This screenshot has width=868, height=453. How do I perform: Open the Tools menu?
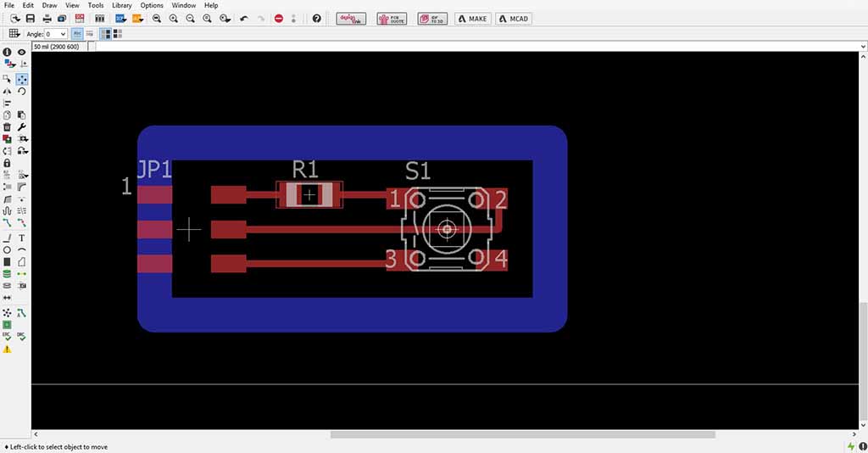coord(96,5)
